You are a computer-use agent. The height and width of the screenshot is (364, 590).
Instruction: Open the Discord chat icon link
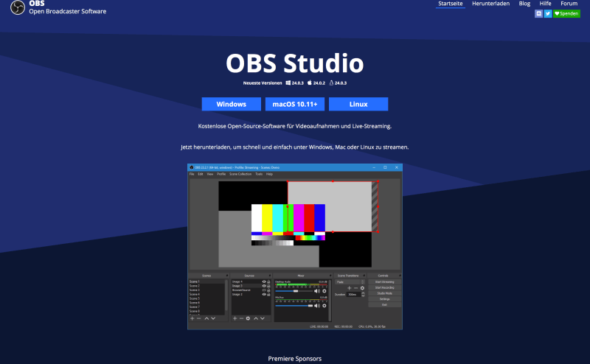539,13
